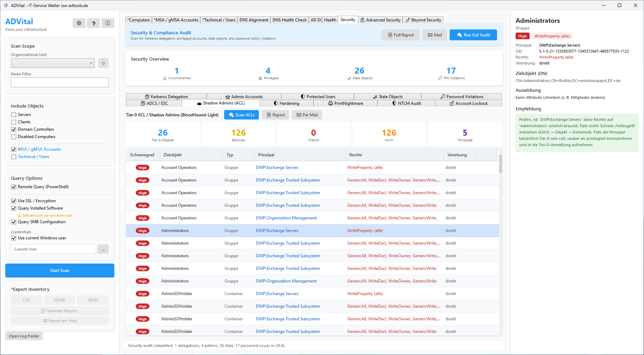644x355 pixels.
Task: Click the Start Scan button
Action: click(60, 271)
